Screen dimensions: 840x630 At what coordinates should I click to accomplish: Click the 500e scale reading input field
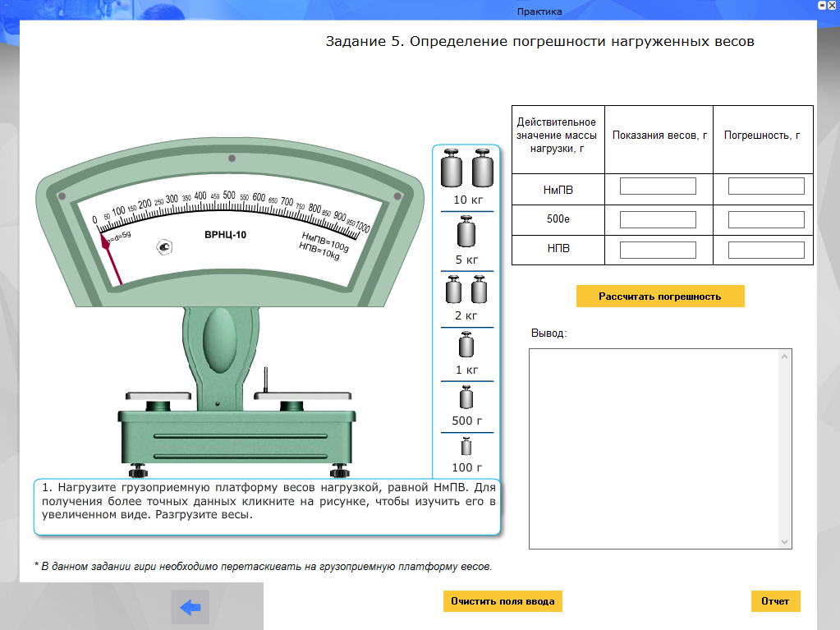click(658, 220)
